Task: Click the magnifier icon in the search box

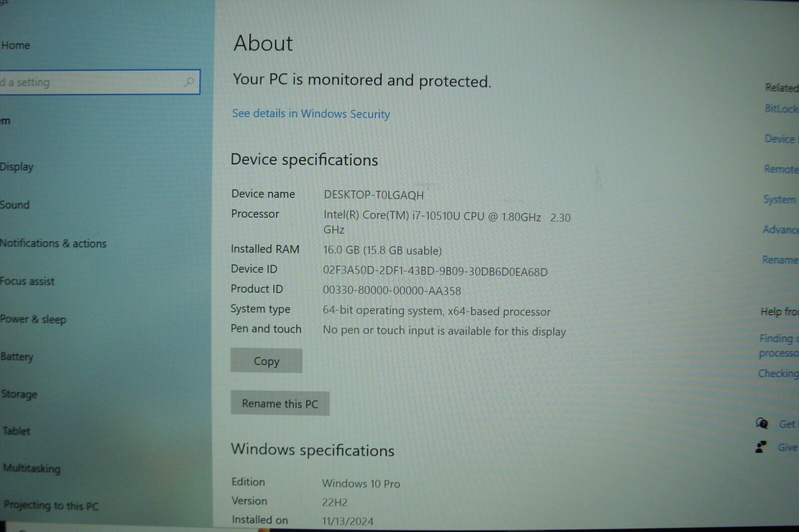Action: tap(189, 82)
